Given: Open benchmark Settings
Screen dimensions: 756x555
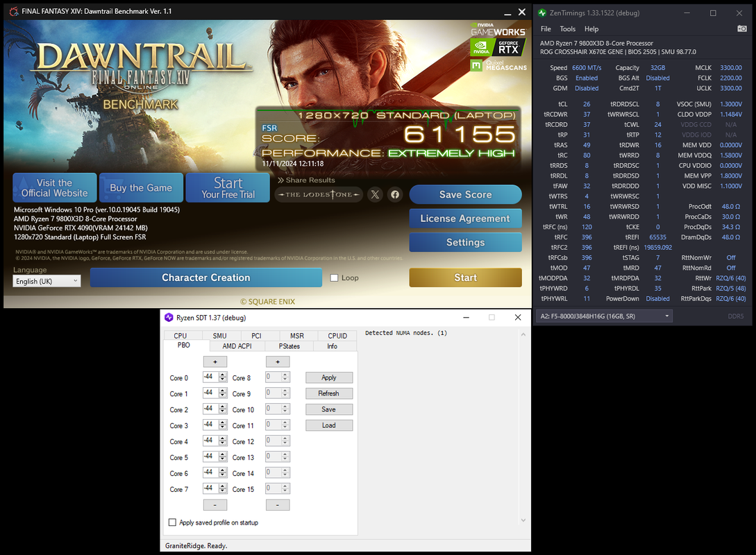Looking at the screenshot, I should pyautogui.click(x=465, y=242).
